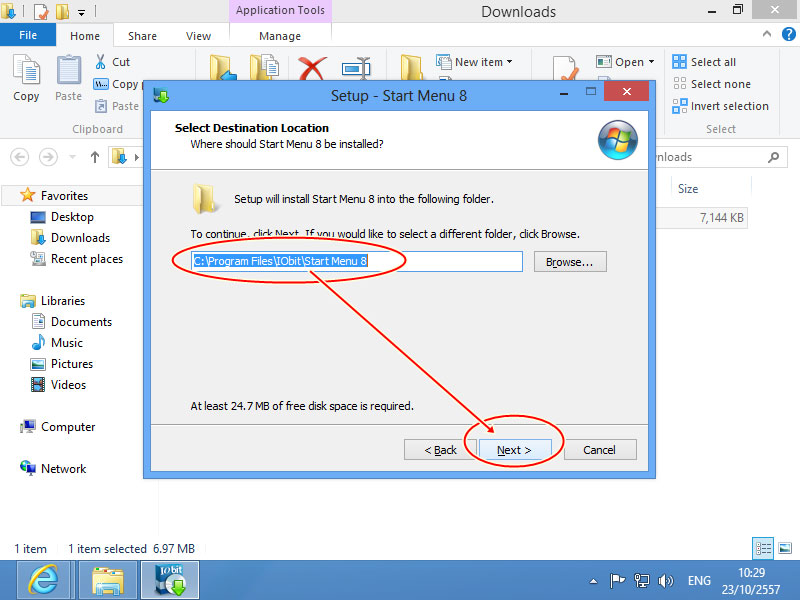Screen dimensions: 800x600
Task: Select Libraries in the navigation pane
Action: (63, 301)
